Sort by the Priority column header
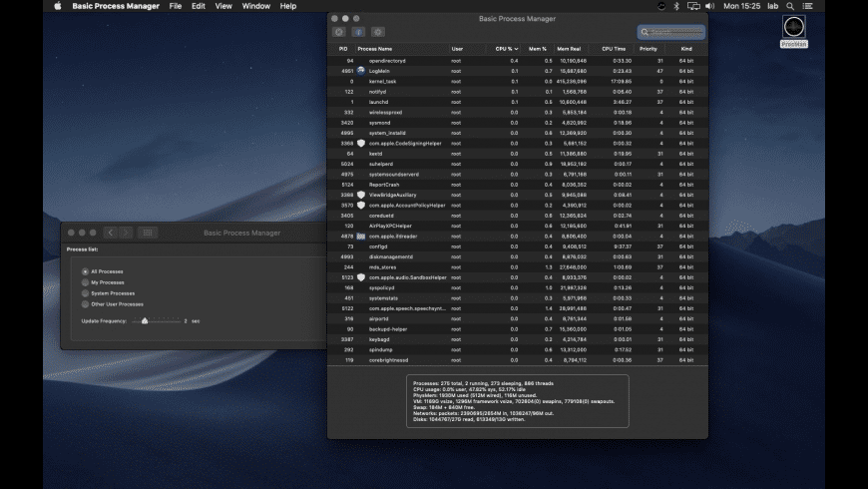The image size is (868, 489). tap(649, 49)
